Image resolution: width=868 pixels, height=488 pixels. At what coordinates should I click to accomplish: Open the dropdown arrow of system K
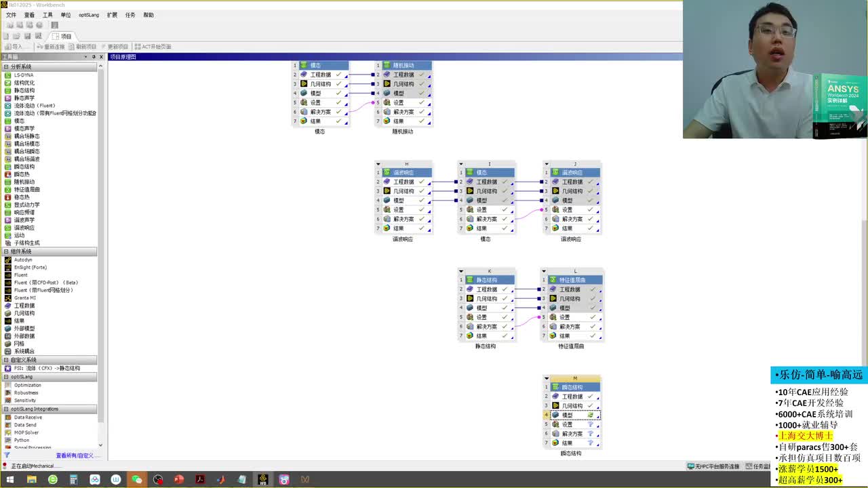pos(461,271)
